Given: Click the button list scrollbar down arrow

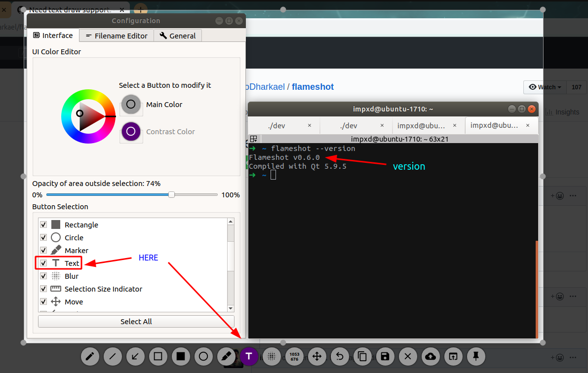Looking at the screenshot, I should click(x=231, y=308).
